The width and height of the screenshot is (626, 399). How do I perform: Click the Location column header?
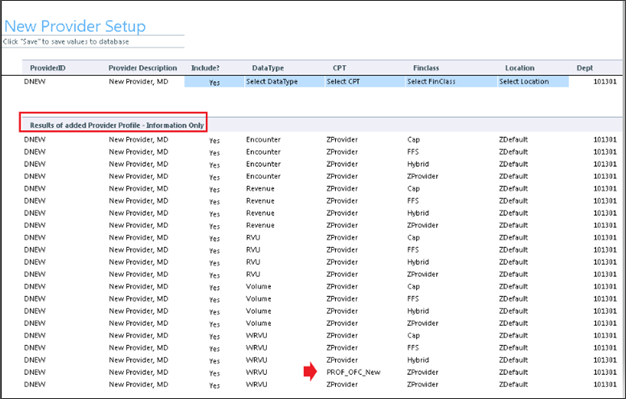[519, 68]
